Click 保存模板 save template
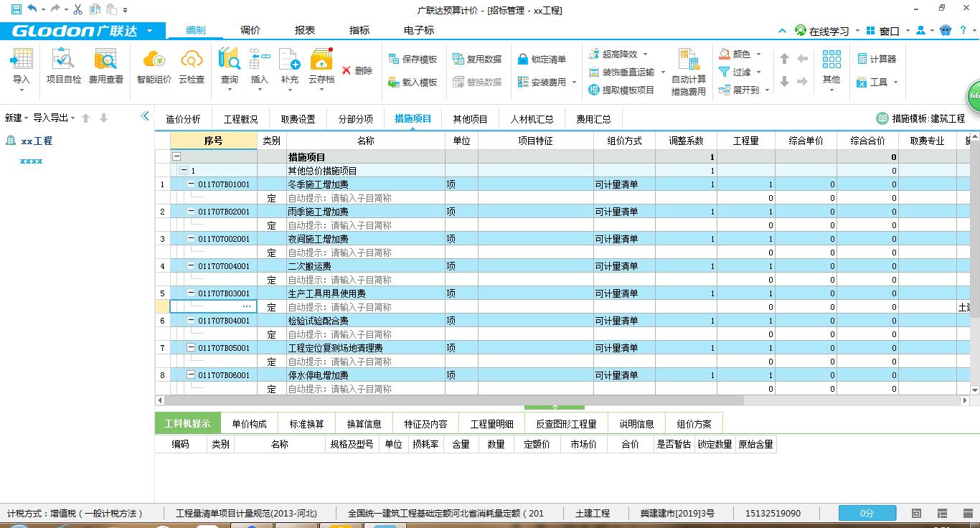 coord(413,59)
